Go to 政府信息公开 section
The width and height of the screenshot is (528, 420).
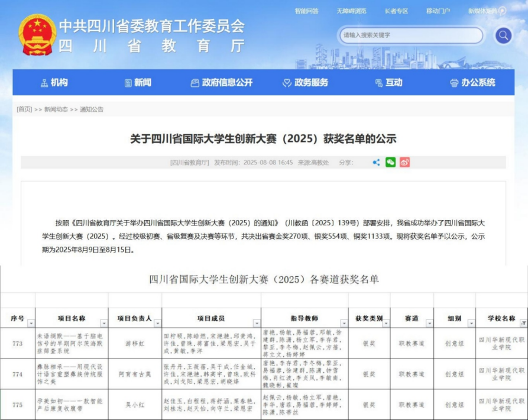tap(221, 83)
